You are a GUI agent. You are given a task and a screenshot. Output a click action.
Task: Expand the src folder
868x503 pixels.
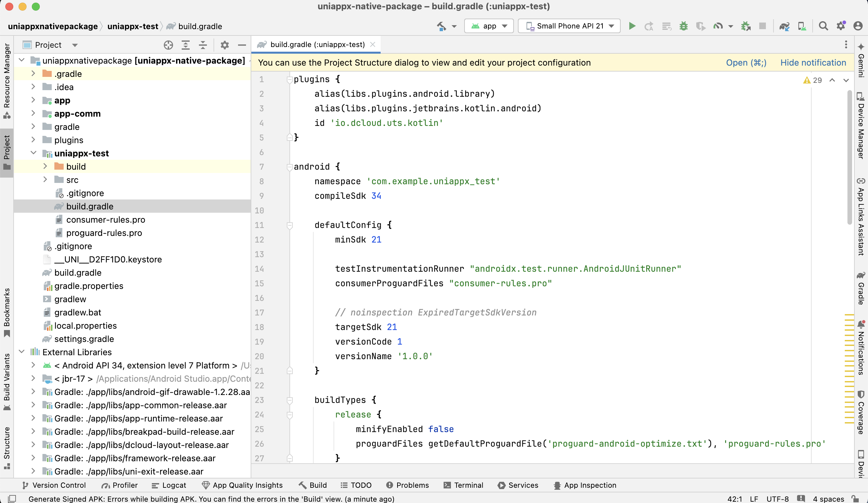click(x=45, y=180)
